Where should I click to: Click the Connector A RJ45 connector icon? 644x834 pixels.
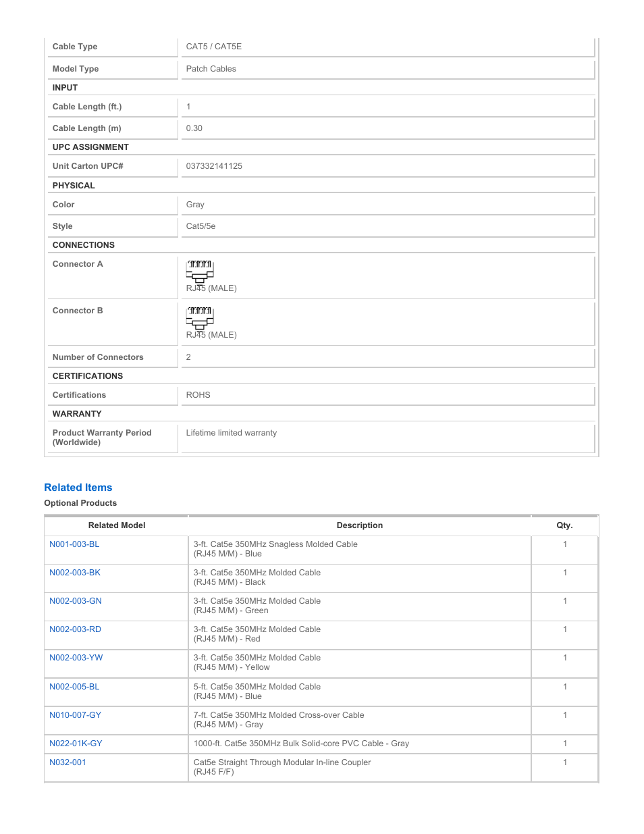pyautogui.click(x=200, y=271)
